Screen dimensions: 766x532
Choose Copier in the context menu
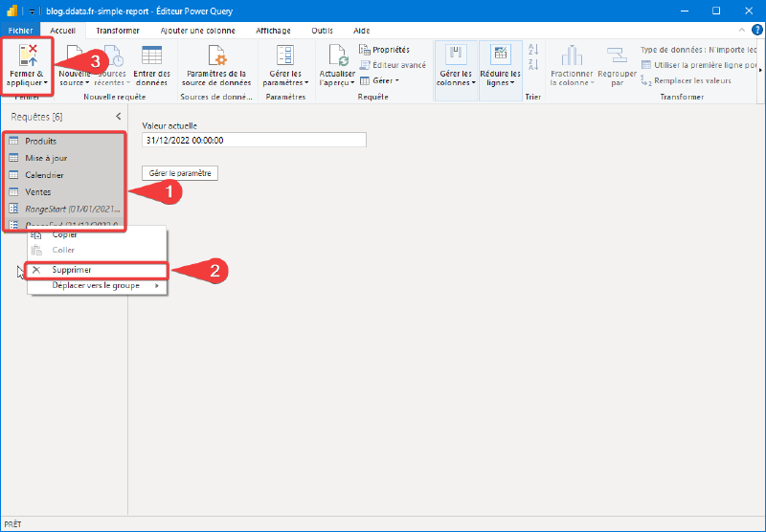[x=97, y=234]
